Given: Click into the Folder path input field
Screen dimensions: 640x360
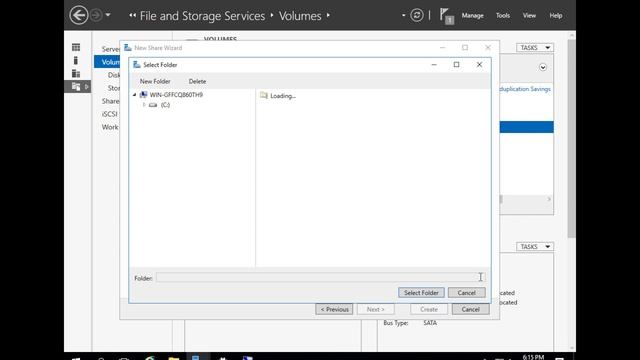Looking at the screenshot, I should coord(320,278).
